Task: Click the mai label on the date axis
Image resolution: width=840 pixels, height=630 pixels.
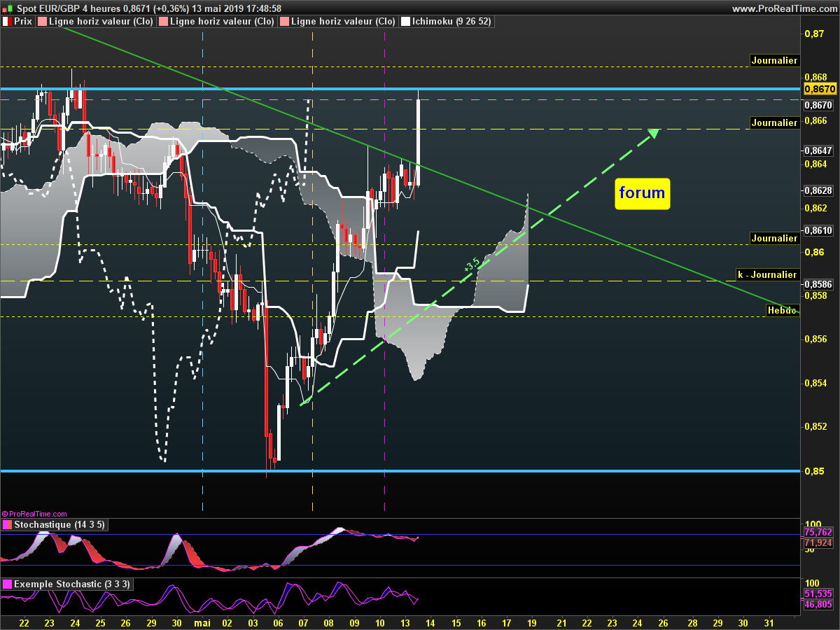Action: pyautogui.click(x=202, y=622)
